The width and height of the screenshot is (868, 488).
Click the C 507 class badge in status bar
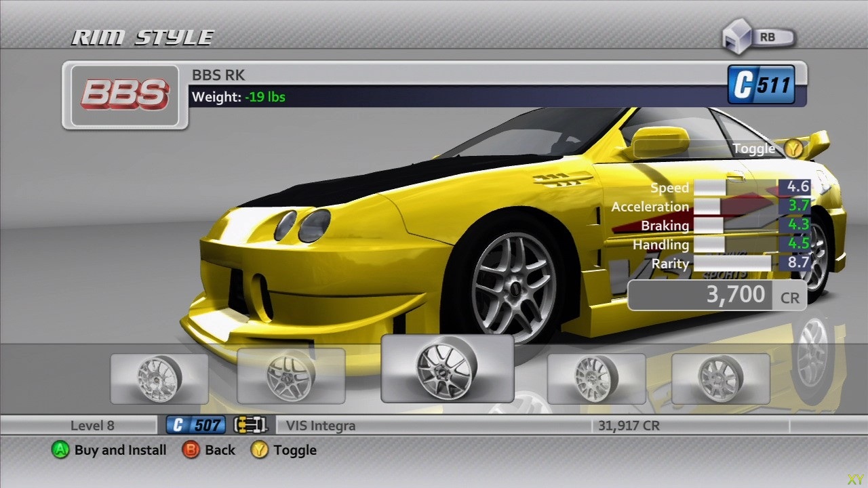[x=195, y=426]
